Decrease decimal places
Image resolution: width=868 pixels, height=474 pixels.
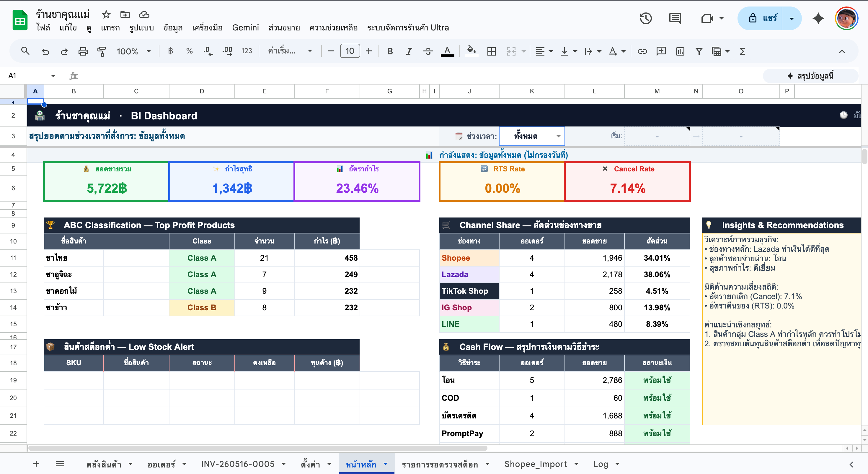(208, 51)
